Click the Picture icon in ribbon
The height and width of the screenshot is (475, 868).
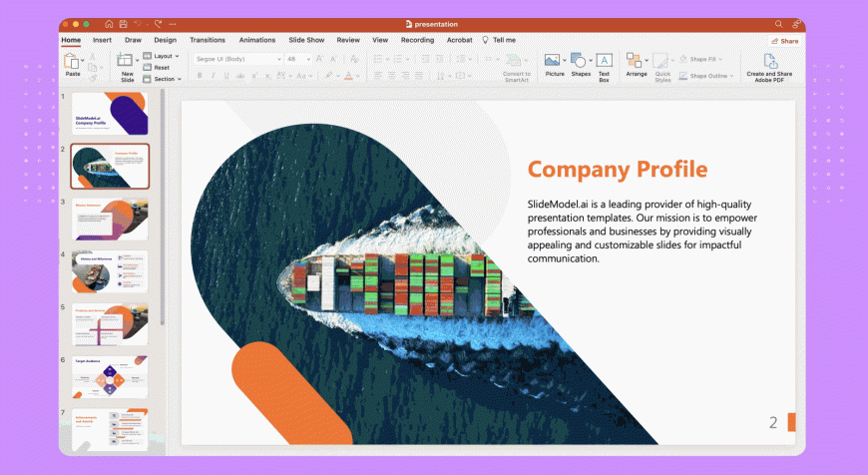pyautogui.click(x=552, y=61)
